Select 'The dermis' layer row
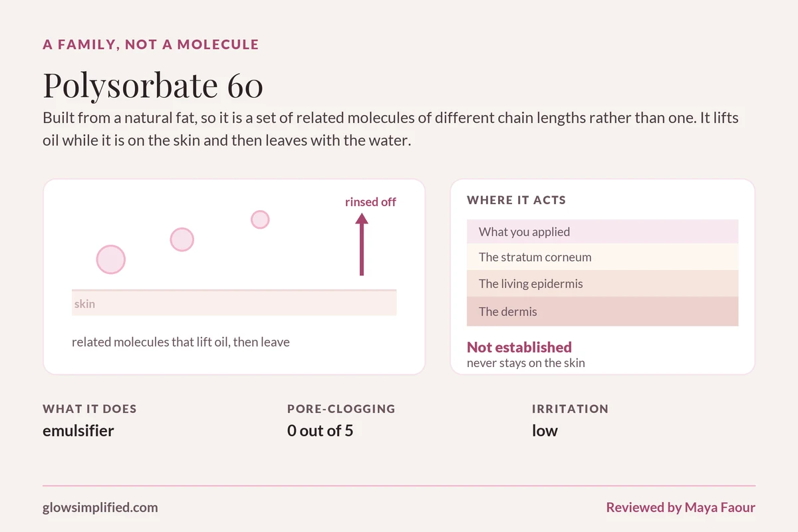Screen dimensions: 798x532 602,311
